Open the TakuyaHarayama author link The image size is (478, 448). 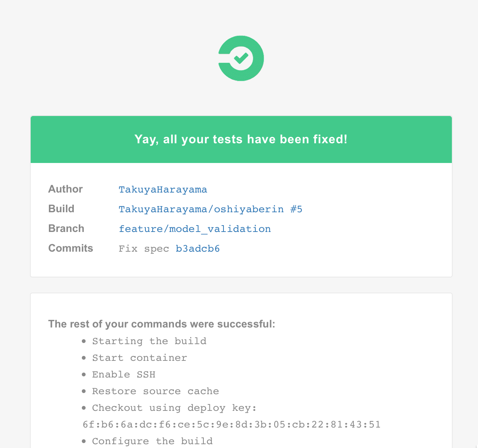163,190
